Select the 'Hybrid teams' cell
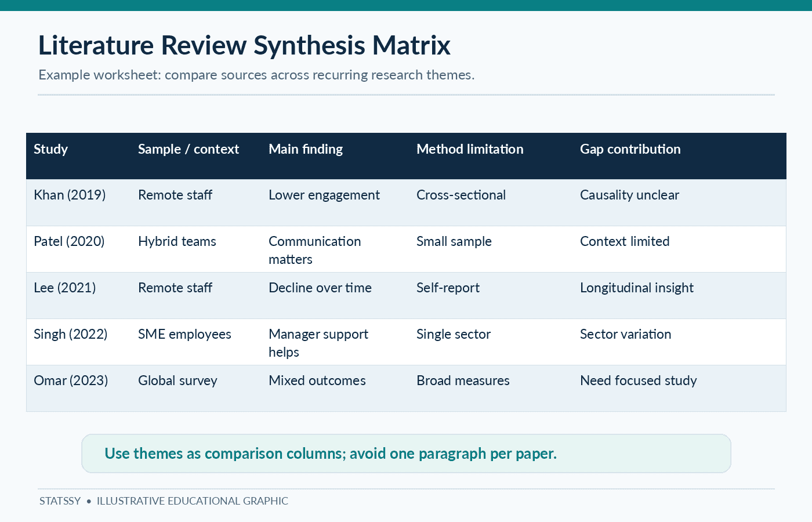Screen dimensions: 812x522 [177, 242]
